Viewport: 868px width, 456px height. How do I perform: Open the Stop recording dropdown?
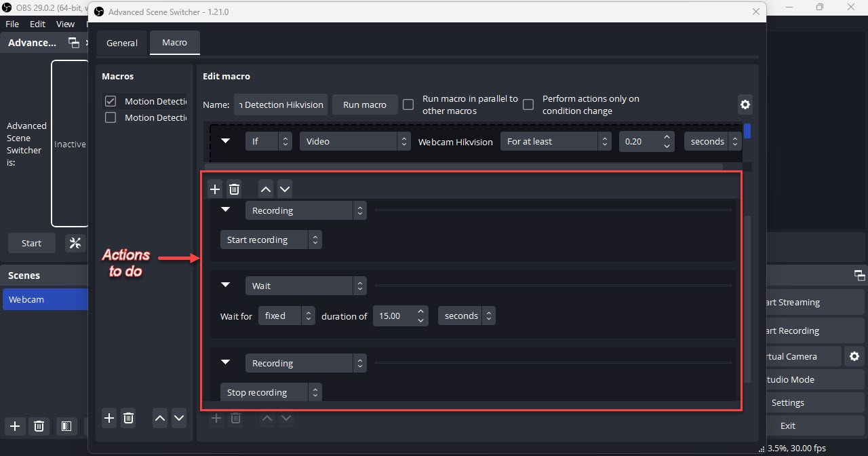tap(271, 392)
